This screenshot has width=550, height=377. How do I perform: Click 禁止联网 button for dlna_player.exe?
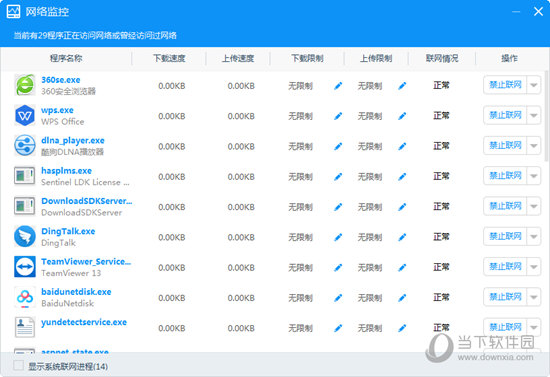coord(505,146)
